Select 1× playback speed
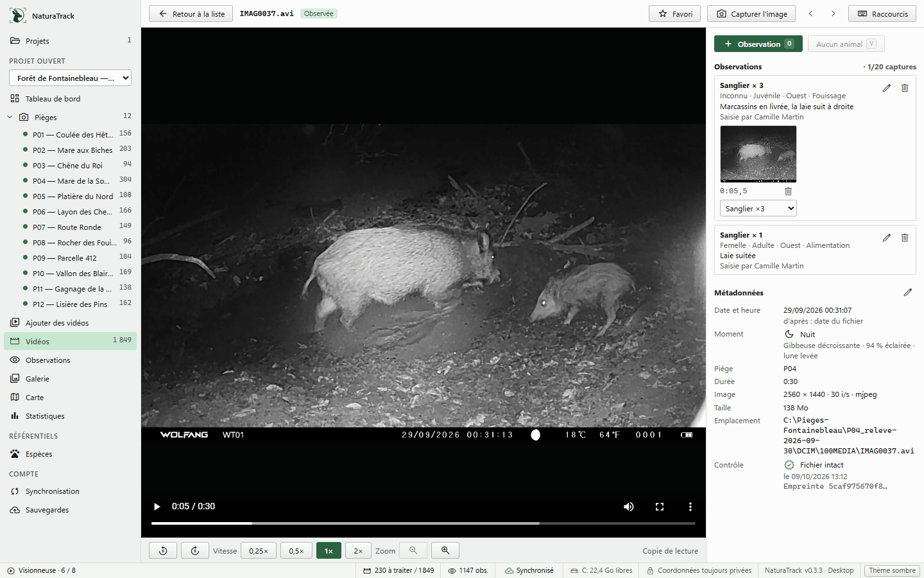This screenshot has height=578, width=924. (x=329, y=550)
